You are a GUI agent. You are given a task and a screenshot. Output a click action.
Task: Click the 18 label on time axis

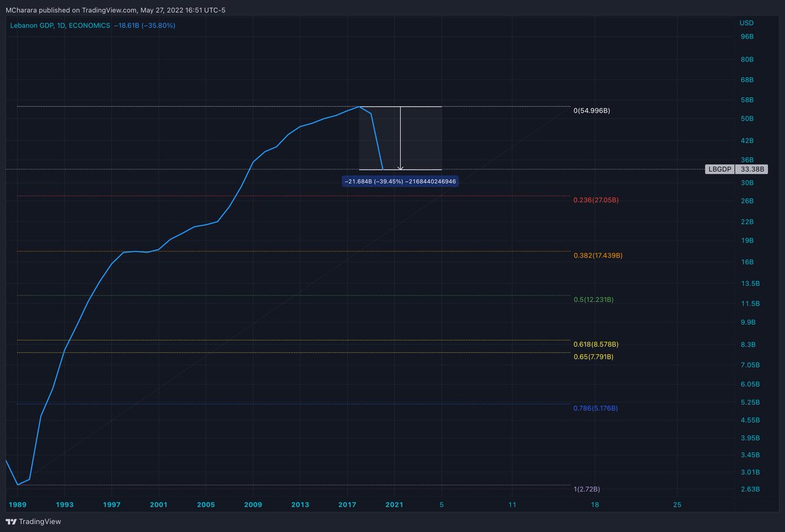tap(595, 505)
